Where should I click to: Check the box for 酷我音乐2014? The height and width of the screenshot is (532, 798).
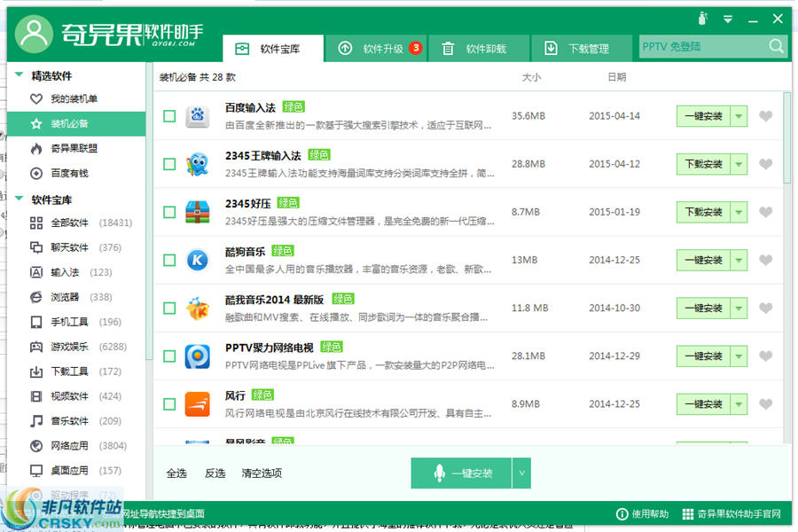click(169, 308)
